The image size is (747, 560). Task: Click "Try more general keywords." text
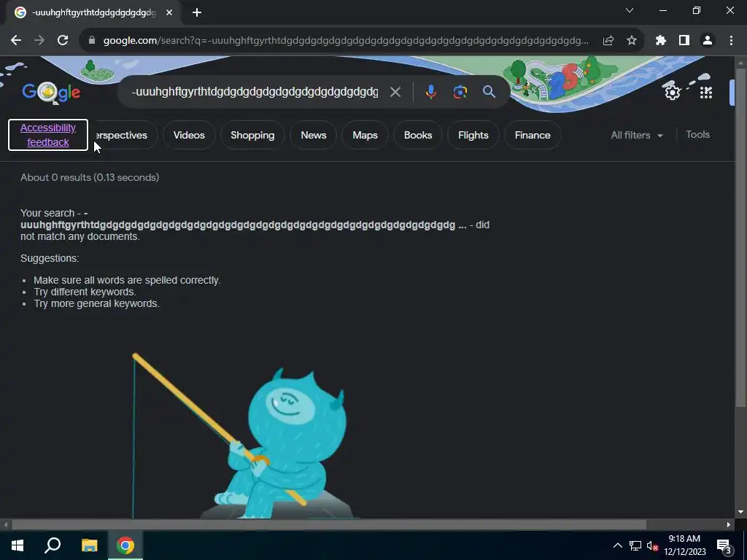[96, 304]
